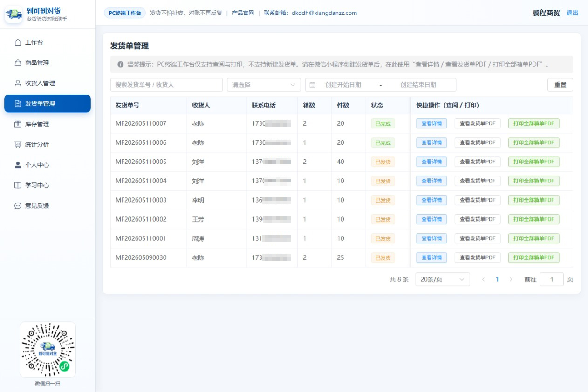Image resolution: width=588 pixels, height=392 pixels.
Task: Click the 创建开始日期 date field
Action: [343, 85]
